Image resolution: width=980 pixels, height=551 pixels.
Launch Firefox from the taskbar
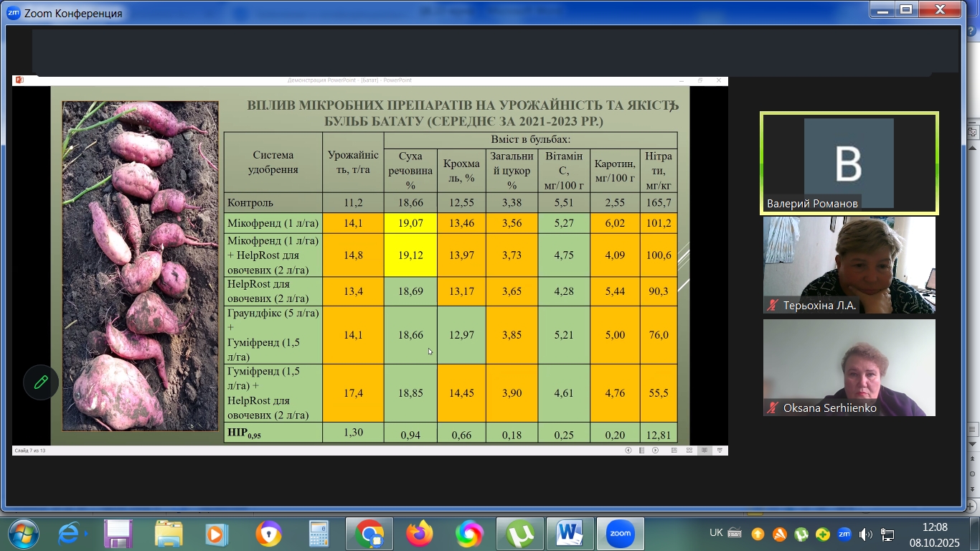(420, 534)
